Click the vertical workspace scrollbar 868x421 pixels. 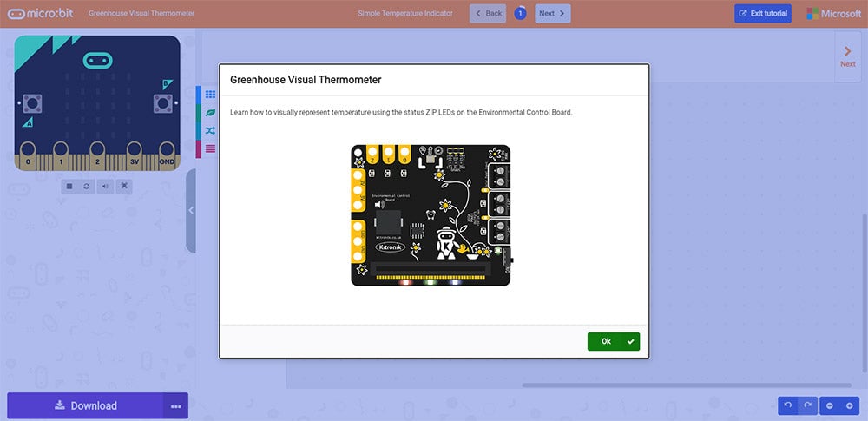(x=865, y=293)
